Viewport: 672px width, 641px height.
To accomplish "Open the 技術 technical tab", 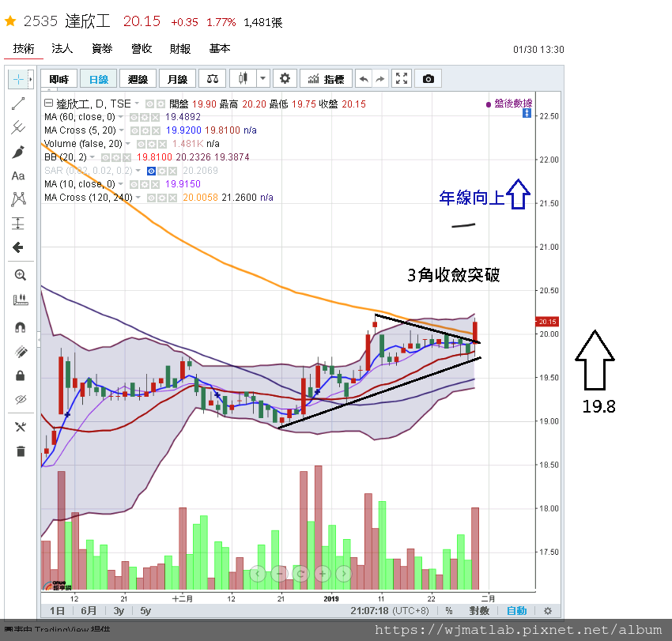I will pos(24,49).
